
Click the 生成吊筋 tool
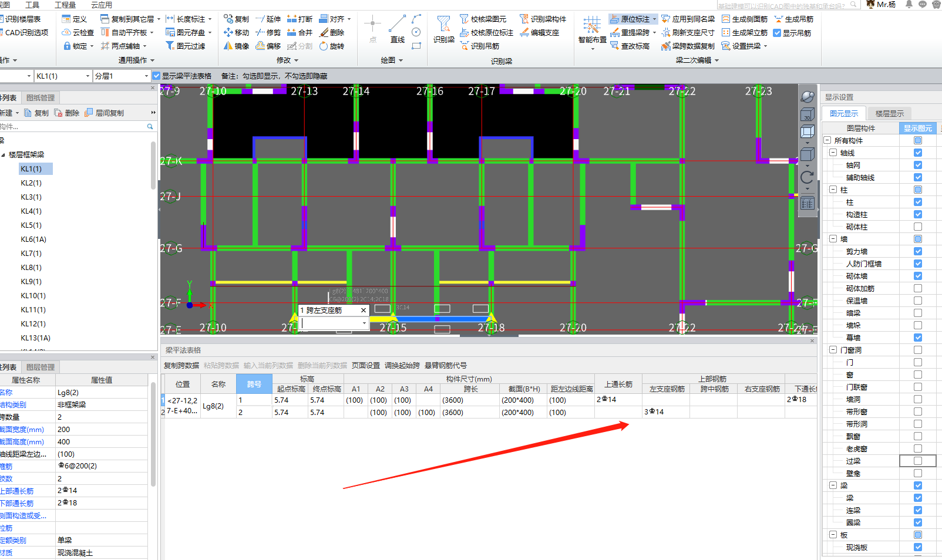794,19
